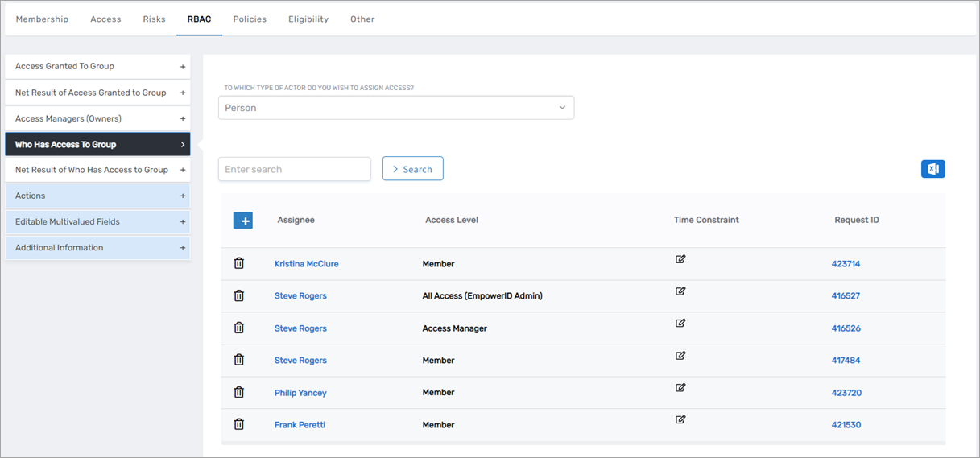Image resolution: width=980 pixels, height=458 pixels.
Task: Edit time constraint for request 416527
Action: point(680,291)
